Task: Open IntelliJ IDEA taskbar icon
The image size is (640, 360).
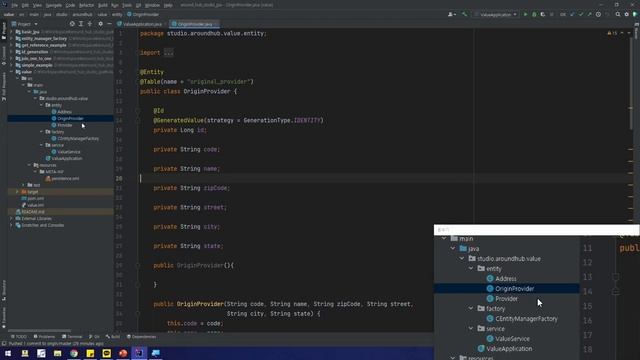Action: 139,353
